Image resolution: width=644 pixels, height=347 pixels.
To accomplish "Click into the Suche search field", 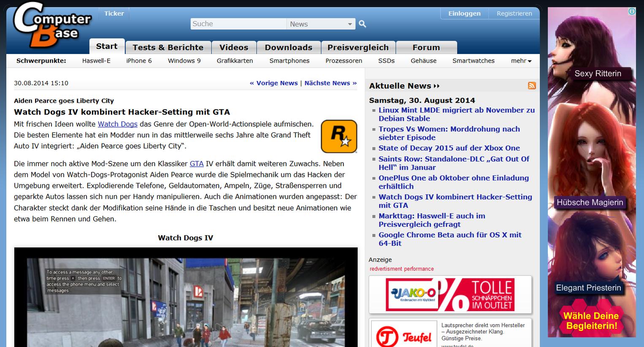I will (x=238, y=24).
